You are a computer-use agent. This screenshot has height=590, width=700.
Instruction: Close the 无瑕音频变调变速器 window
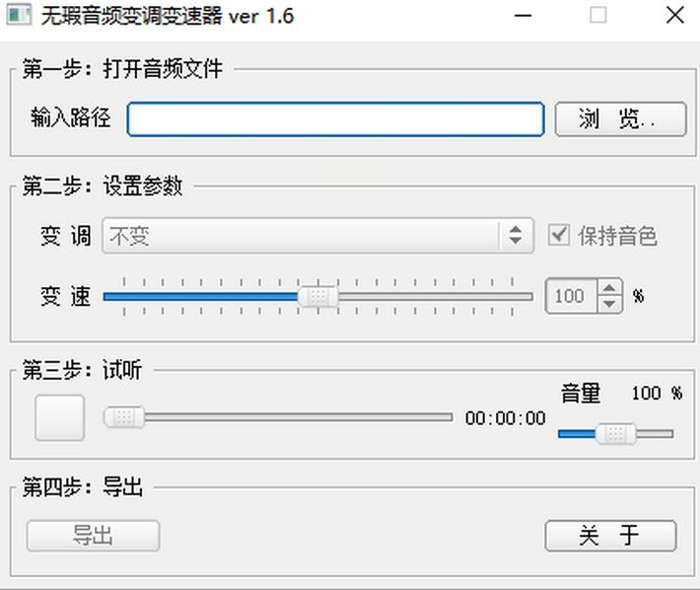pos(674,17)
